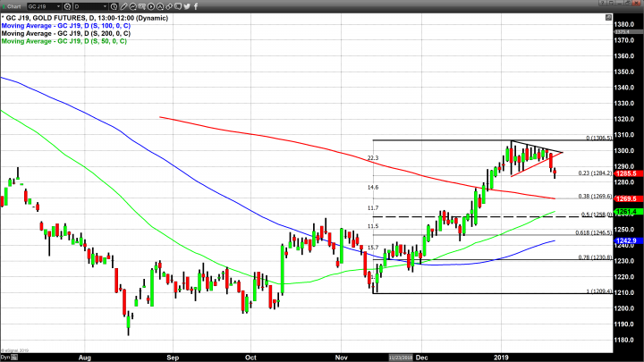
Task: Click the 11/23/2018 date marker on time axis
Action: pos(401,358)
